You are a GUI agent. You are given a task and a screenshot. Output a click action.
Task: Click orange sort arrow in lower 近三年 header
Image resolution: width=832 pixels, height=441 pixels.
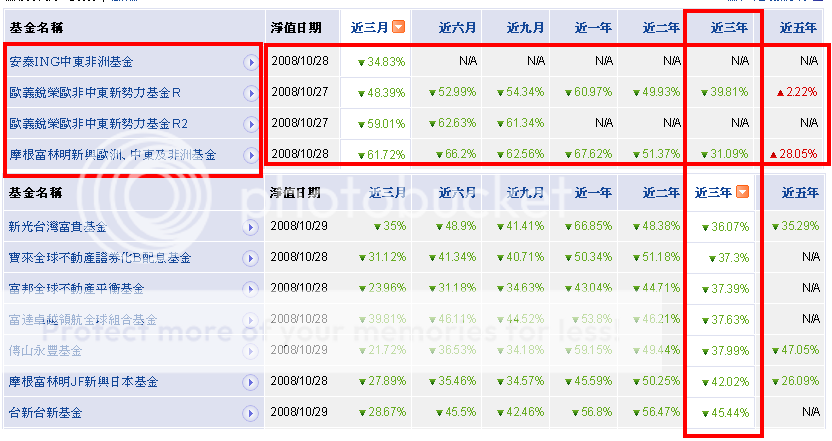[742, 192]
